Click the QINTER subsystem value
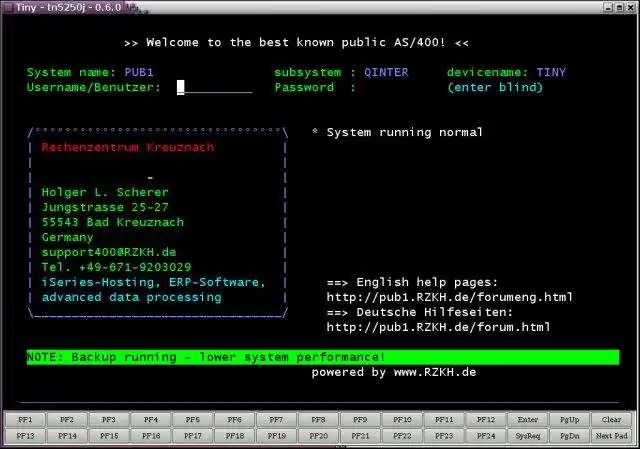 pyautogui.click(x=386, y=72)
